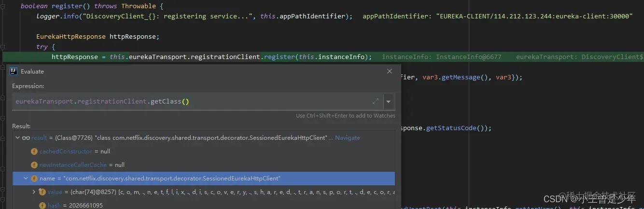This screenshot has height=209, width=644.
Task: Click the getStatusCode() call in code
Action: 457,128
